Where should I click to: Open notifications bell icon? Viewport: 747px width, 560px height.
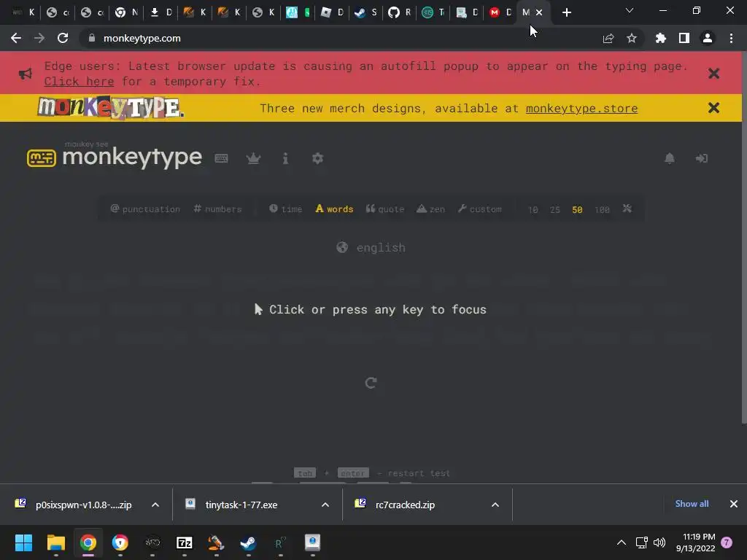(x=670, y=158)
